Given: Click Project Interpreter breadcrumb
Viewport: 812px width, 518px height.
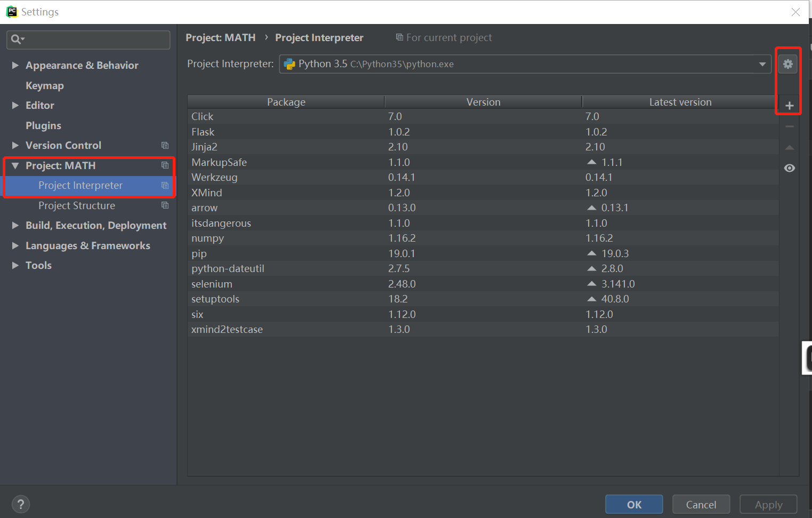Looking at the screenshot, I should click(319, 37).
